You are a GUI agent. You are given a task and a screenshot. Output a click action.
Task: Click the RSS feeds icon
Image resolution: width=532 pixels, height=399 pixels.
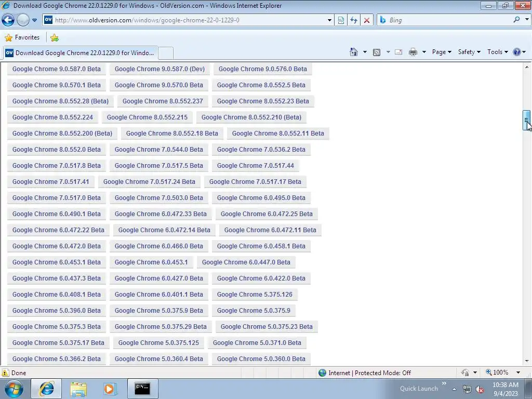[376, 52]
